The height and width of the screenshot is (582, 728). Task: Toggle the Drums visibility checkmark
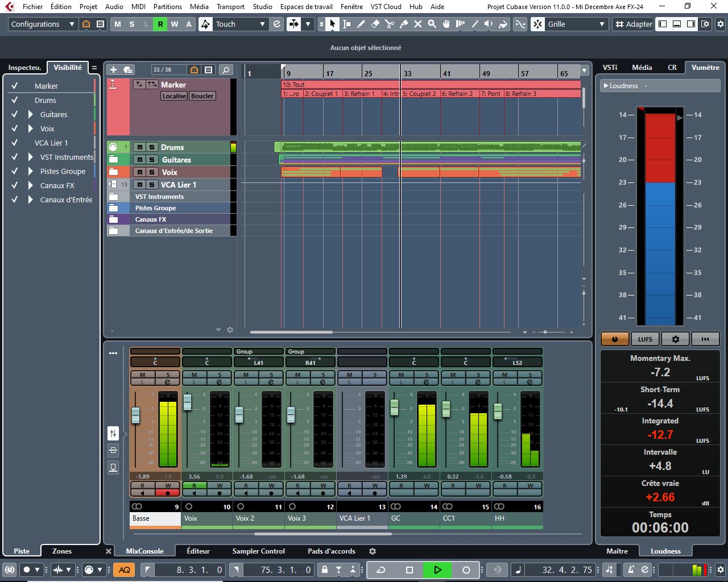click(15, 100)
